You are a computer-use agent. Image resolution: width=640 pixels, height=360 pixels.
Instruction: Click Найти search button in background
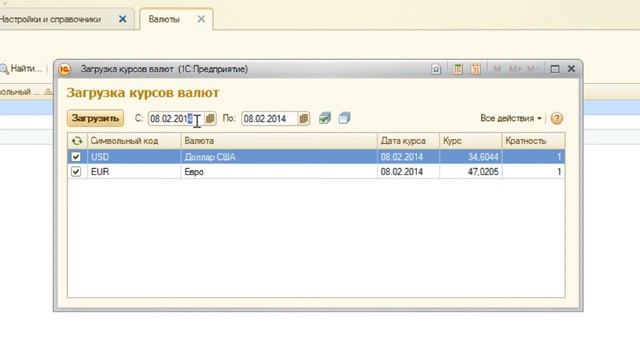(x=21, y=69)
